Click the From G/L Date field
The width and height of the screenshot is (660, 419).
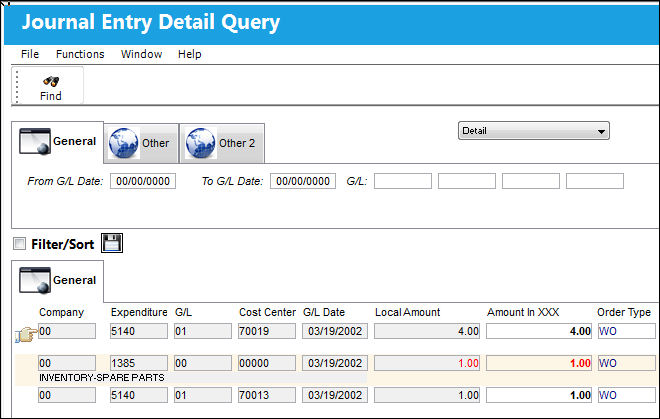[x=143, y=181]
